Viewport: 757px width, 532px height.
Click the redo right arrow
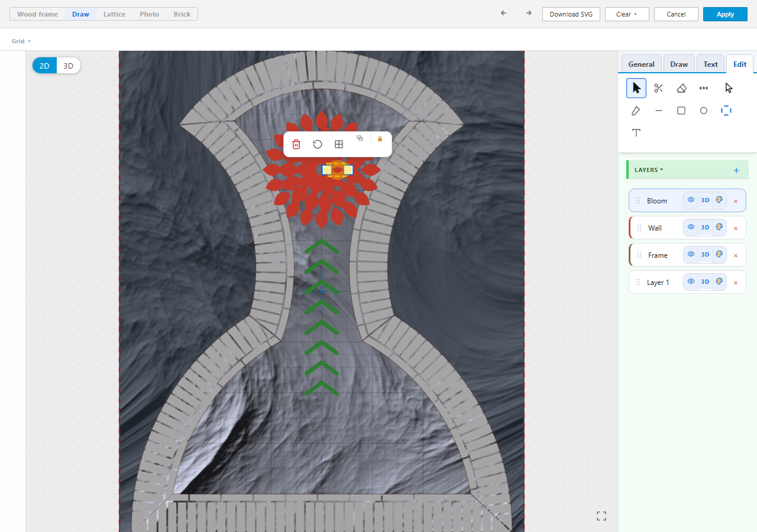pyautogui.click(x=529, y=13)
